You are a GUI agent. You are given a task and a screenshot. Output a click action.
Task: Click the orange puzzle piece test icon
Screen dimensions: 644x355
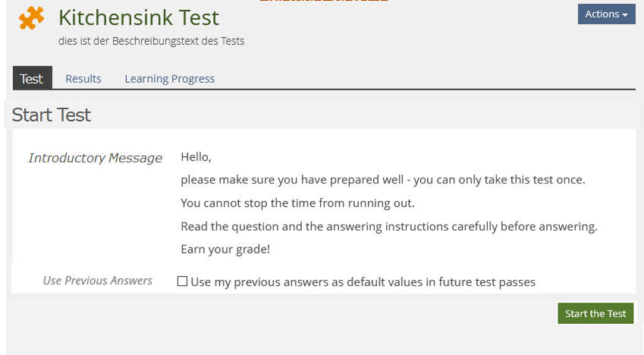point(31,18)
